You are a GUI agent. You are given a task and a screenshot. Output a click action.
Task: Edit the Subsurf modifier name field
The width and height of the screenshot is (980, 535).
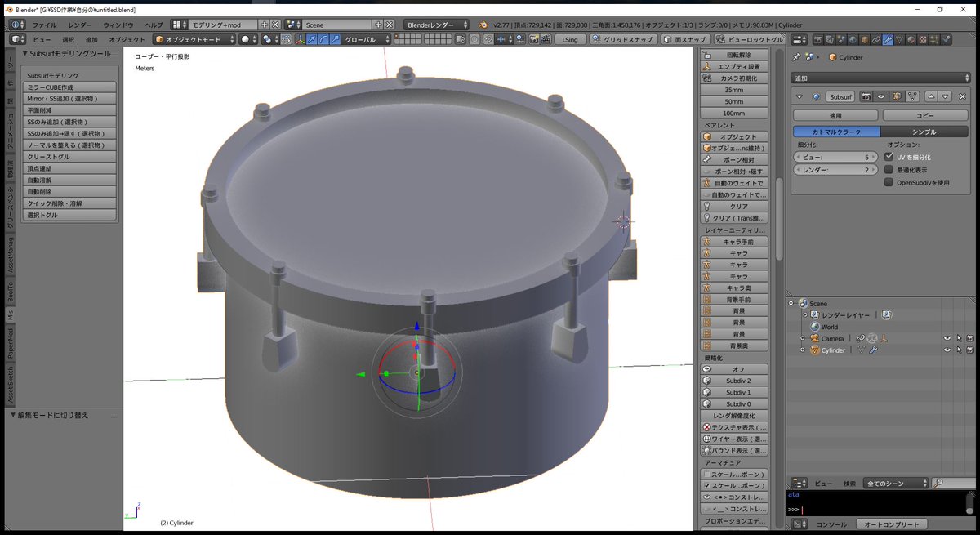(840, 96)
